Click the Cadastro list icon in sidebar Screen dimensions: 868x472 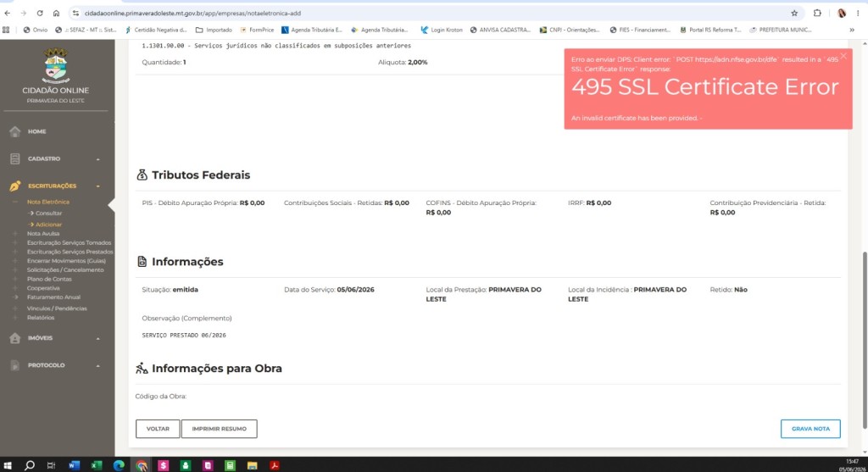(15, 158)
